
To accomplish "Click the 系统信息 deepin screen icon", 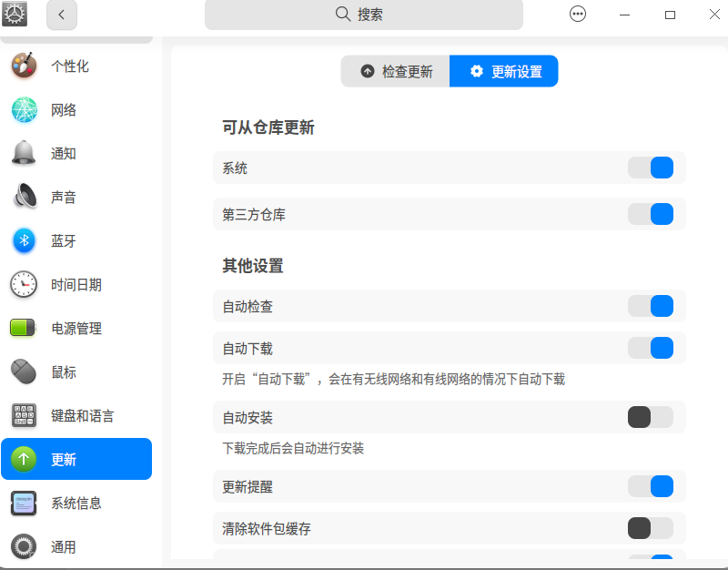I will click(24, 504).
